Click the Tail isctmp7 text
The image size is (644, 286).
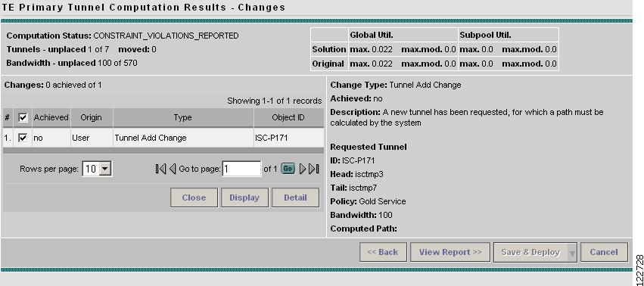[353, 188]
